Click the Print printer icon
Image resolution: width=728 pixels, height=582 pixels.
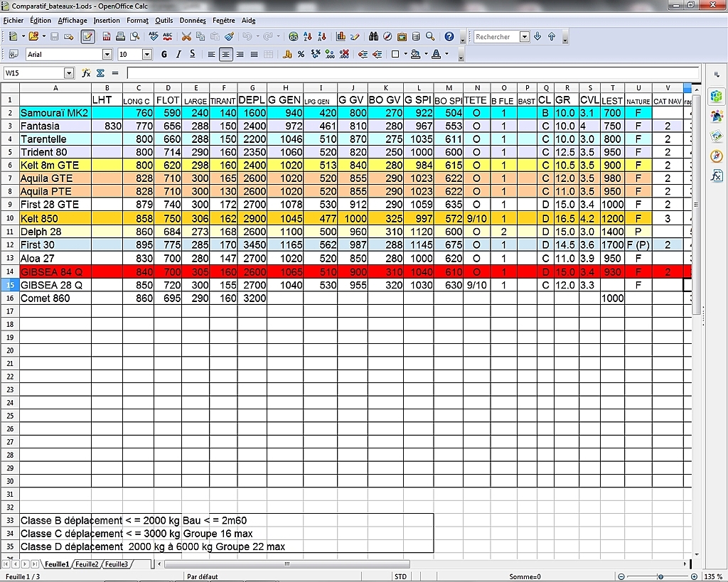(x=120, y=36)
